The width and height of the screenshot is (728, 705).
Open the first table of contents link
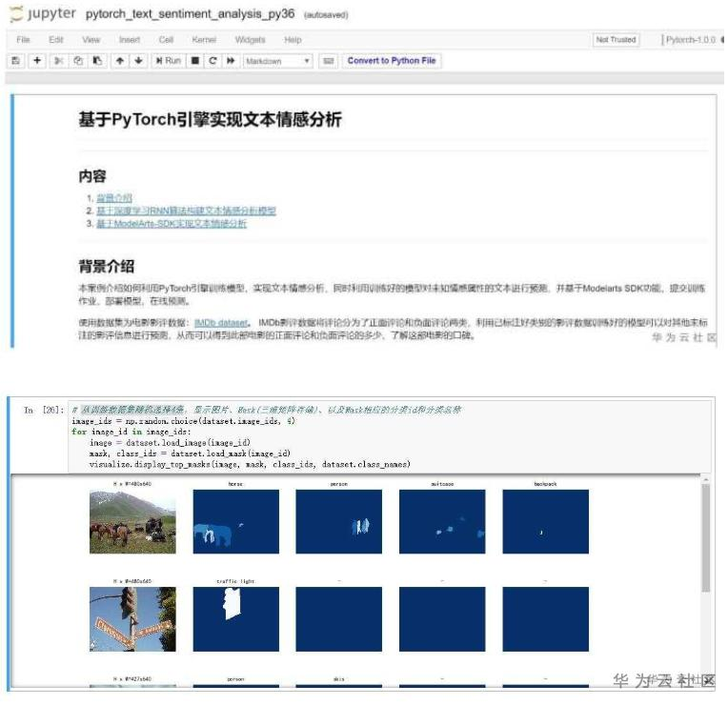click(x=114, y=198)
